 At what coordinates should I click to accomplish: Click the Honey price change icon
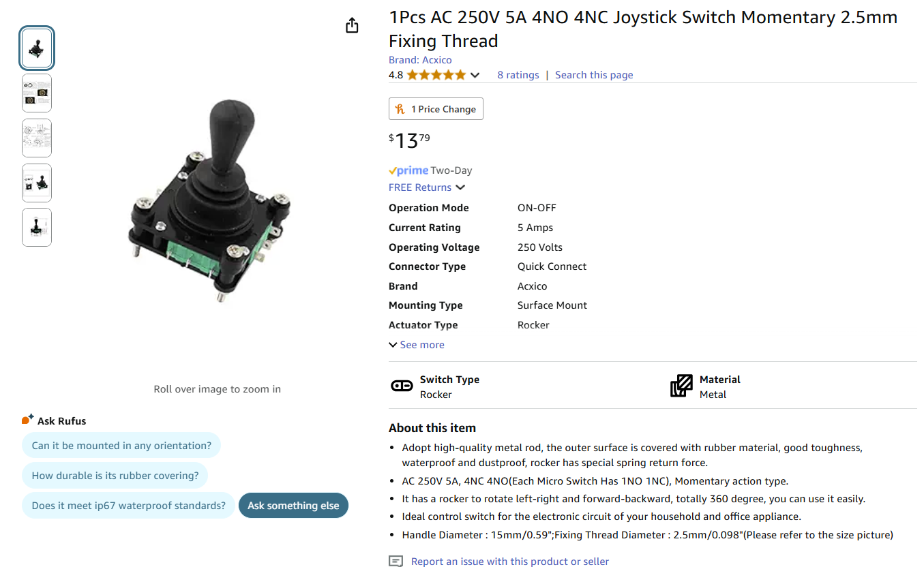(x=400, y=109)
